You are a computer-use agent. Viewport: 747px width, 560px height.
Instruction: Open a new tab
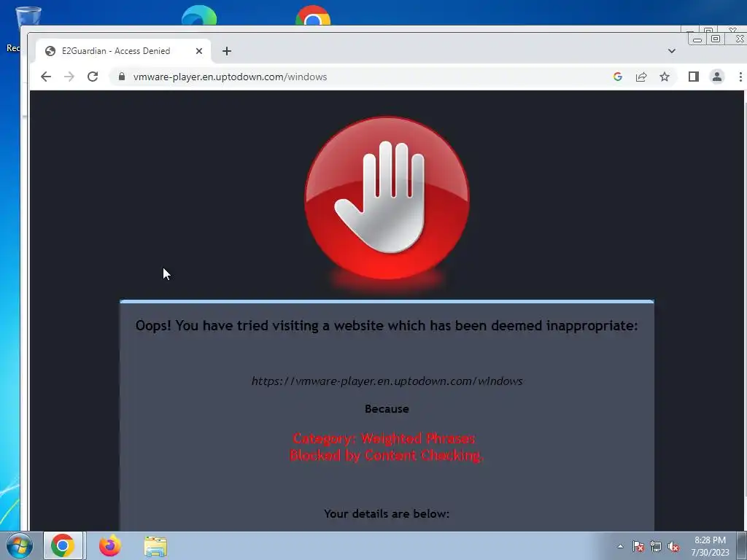(x=227, y=51)
